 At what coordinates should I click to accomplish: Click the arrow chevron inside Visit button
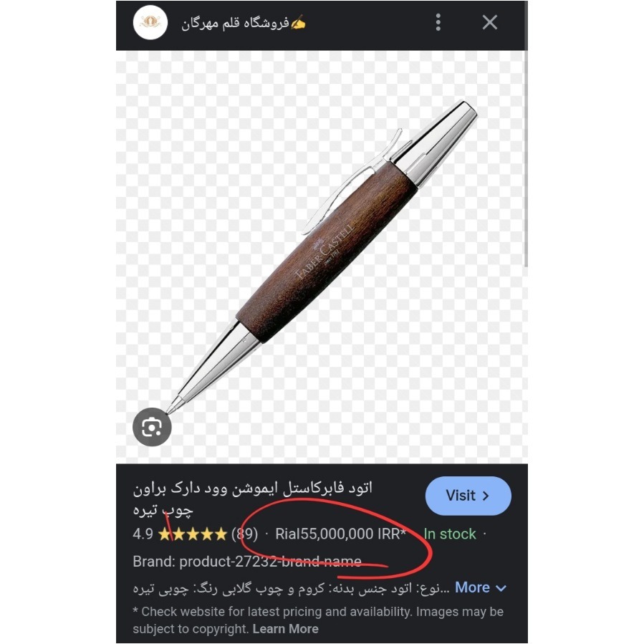pos(486,496)
